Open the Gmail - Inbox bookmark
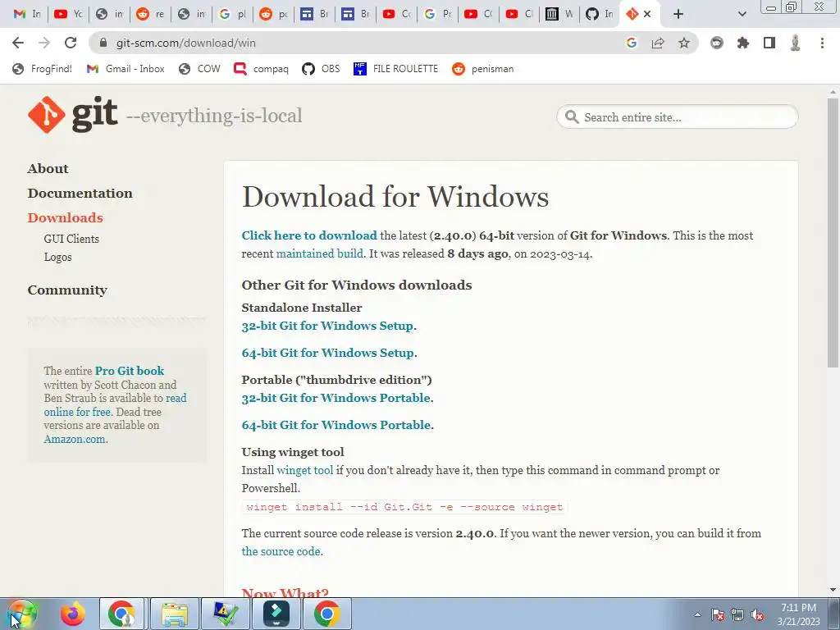This screenshot has height=630, width=840. click(x=126, y=69)
